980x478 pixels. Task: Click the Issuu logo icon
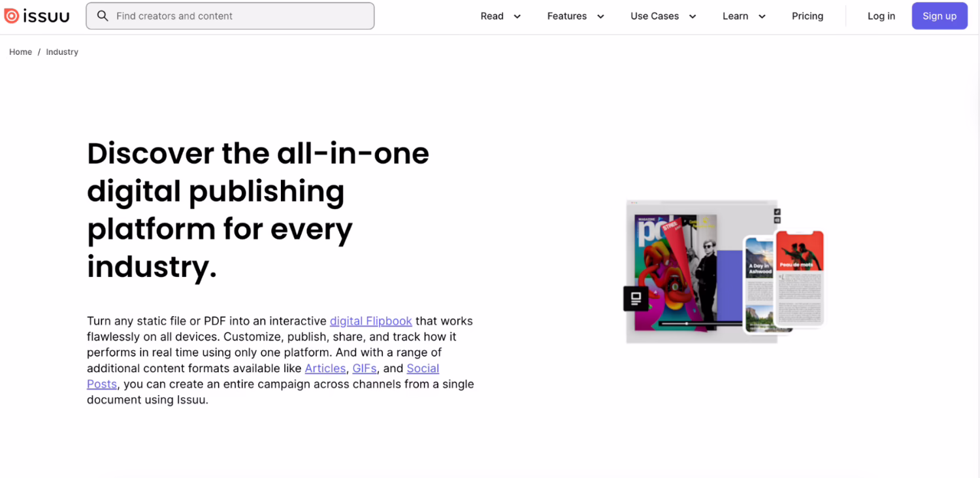(x=11, y=16)
